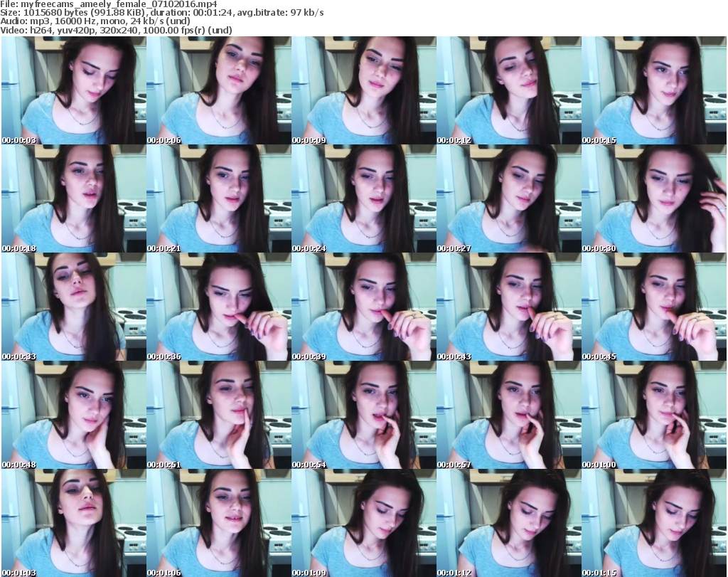Open the frame at 00:00:48

[74, 415]
